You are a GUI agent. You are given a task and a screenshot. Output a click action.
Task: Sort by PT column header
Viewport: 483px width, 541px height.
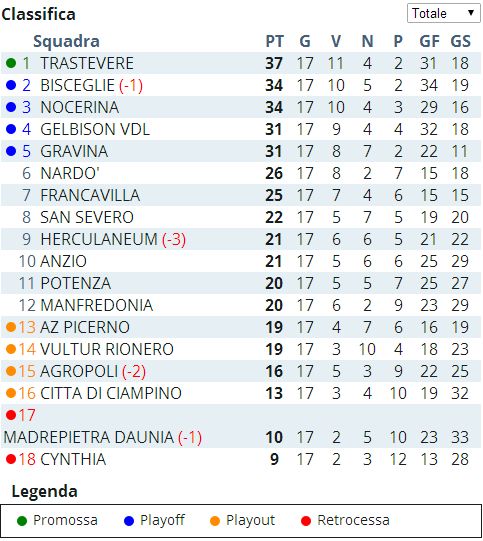[x=275, y=41]
